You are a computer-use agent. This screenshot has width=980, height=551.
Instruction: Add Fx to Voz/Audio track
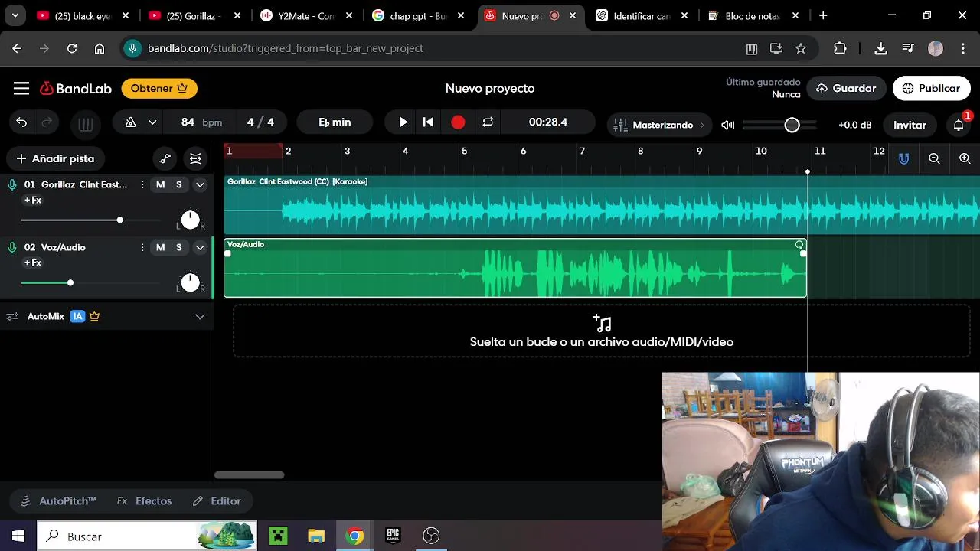click(x=33, y=263)
